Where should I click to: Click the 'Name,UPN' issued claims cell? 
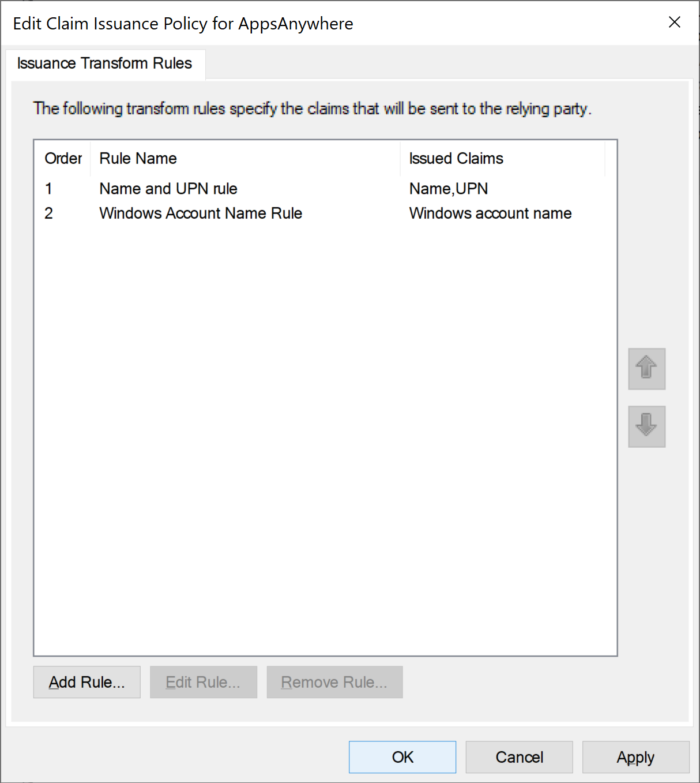point(449,189)
